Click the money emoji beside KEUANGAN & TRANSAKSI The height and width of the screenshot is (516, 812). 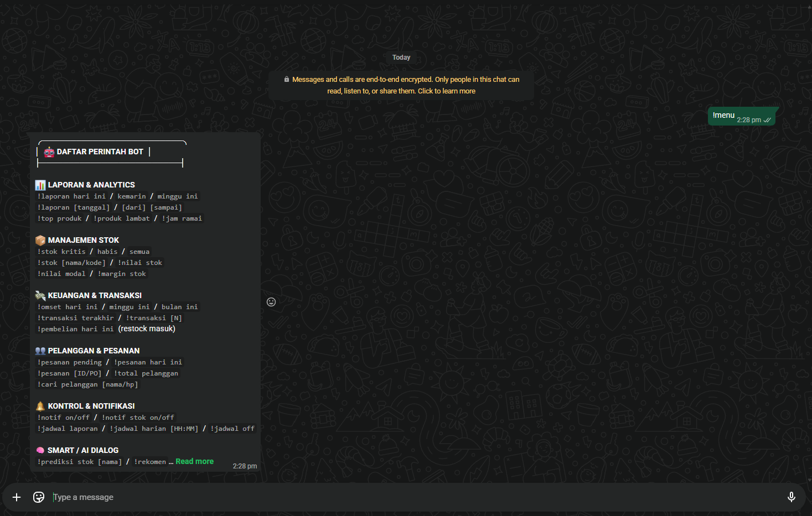(x=40, y=295)
